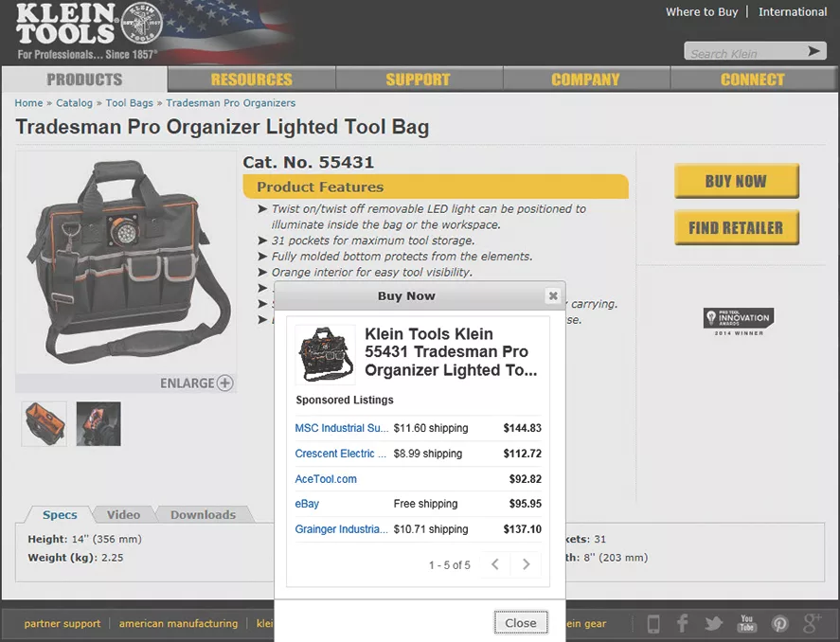Image resolution: width=840 pixels, height=642 pixels.
Task: Open the Facebook icon in footer
Action: 682,623
